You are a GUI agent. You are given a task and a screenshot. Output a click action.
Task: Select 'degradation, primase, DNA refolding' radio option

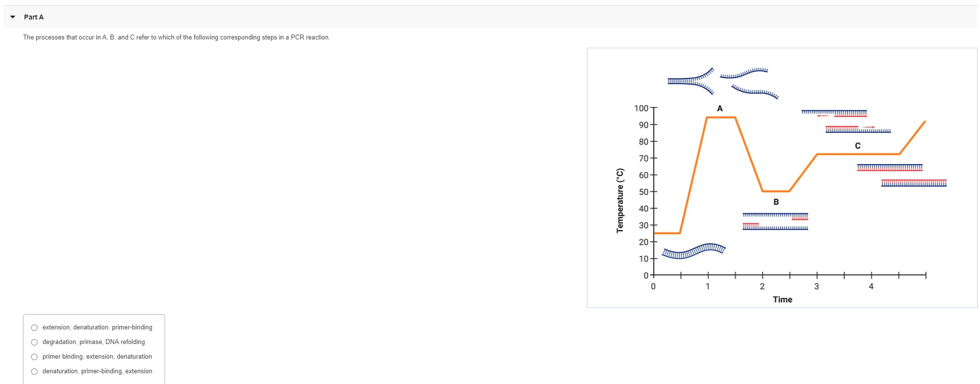point(34,342)
